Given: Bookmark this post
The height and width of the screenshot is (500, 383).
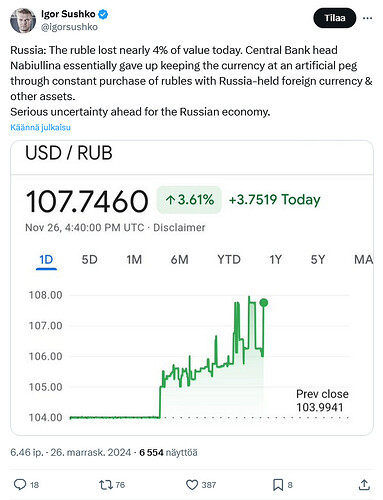Looking at the screenshot, I should coord(278,485).
